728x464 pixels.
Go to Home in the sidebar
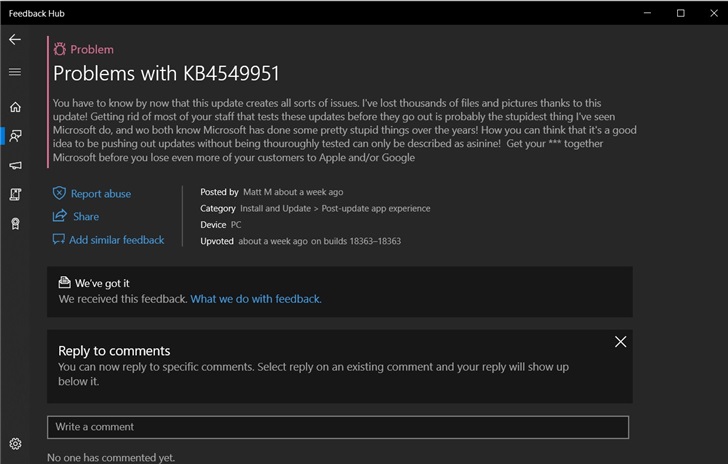pos(15,107)
